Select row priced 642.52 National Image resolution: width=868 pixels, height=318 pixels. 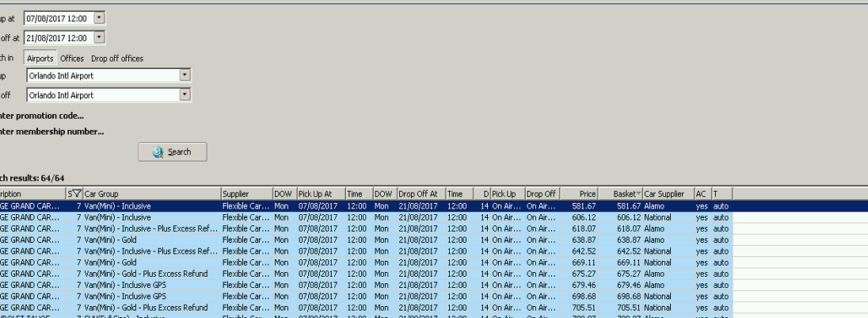pos(367,251)
